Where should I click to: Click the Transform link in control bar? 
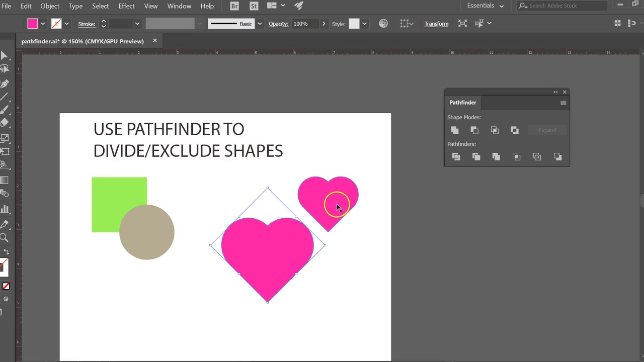pyautogui.click(x=436, y=24)
